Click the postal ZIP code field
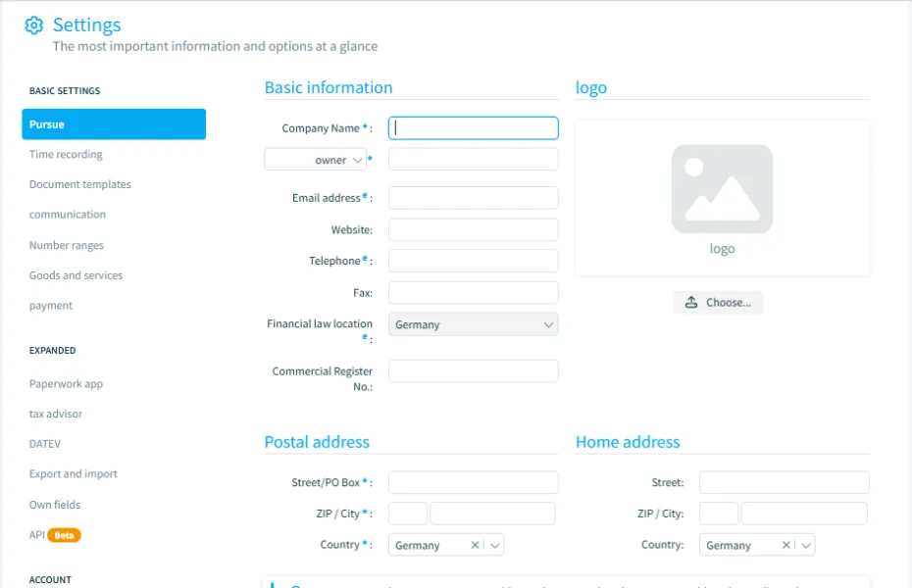 click(408, 514)
